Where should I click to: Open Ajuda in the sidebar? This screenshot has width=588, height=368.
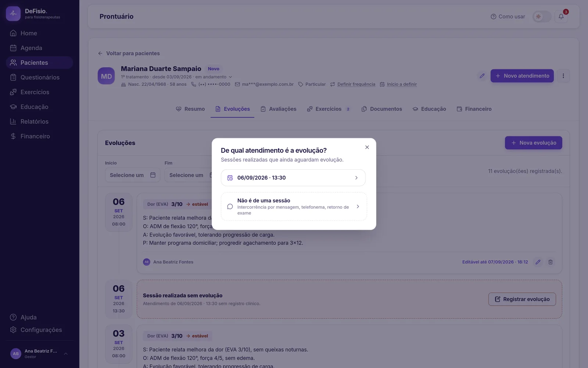pos(40,317)
